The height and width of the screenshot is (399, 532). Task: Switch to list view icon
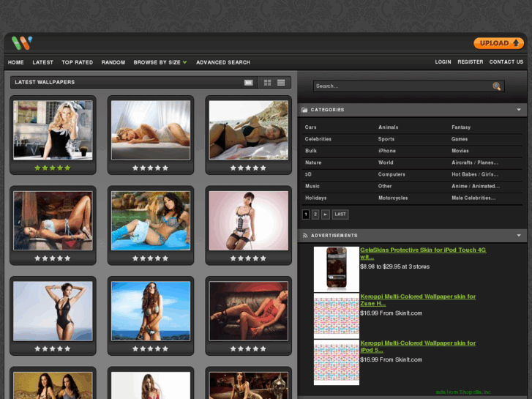coord(281,83)
